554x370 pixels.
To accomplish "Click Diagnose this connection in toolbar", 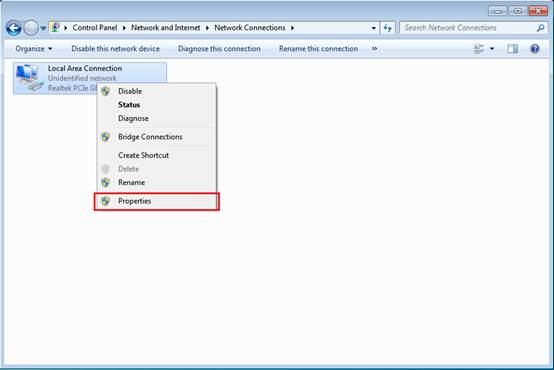I will coord(219,49).
